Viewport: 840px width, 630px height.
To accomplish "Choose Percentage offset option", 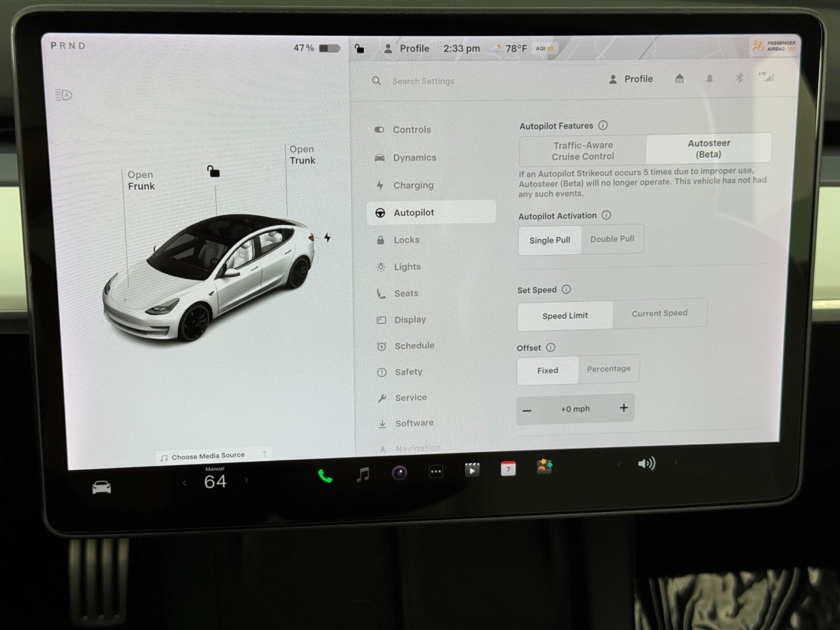I will pyautogui.click(x=608, y=369).
